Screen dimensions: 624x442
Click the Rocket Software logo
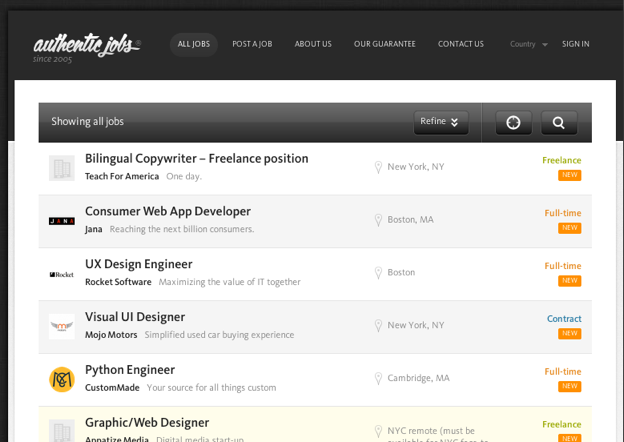pos(62,274)
